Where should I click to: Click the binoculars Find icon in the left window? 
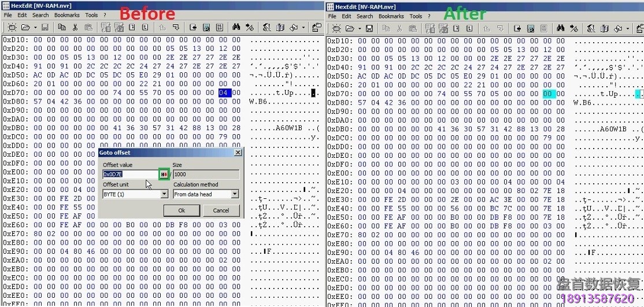[236, 27]
